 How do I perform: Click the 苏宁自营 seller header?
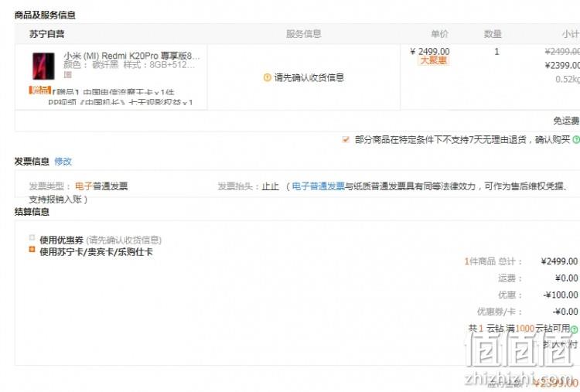[46, 34]
